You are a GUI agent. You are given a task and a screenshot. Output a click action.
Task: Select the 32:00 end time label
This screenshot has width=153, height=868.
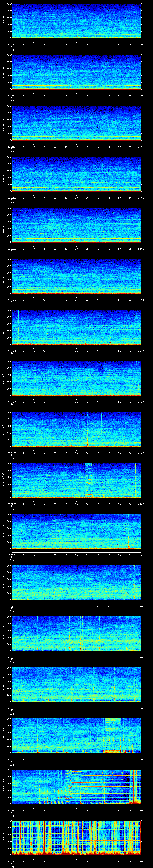[x=141, y=453]
